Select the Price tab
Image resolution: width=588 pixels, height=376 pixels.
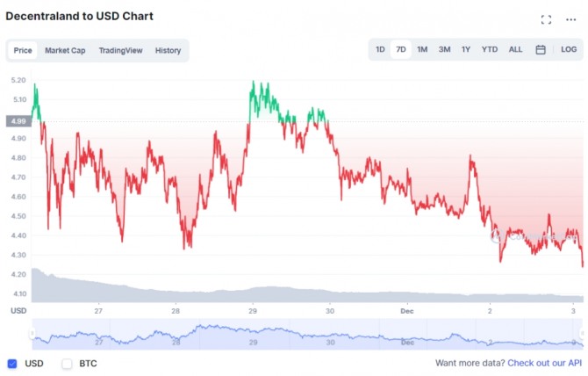[x=23, y=50]
